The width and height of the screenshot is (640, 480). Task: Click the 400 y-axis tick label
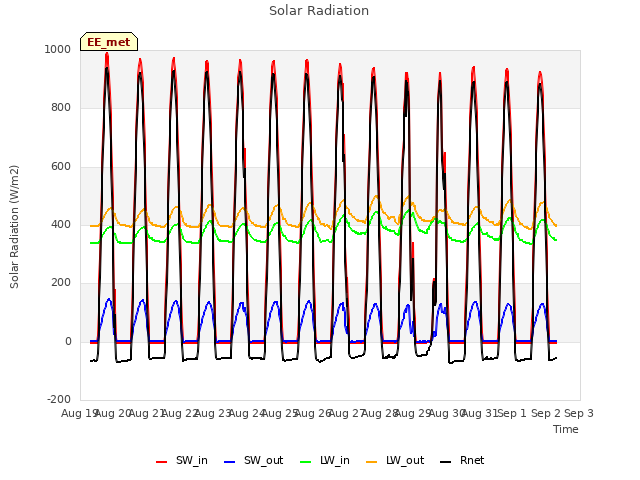click(61, 224)
